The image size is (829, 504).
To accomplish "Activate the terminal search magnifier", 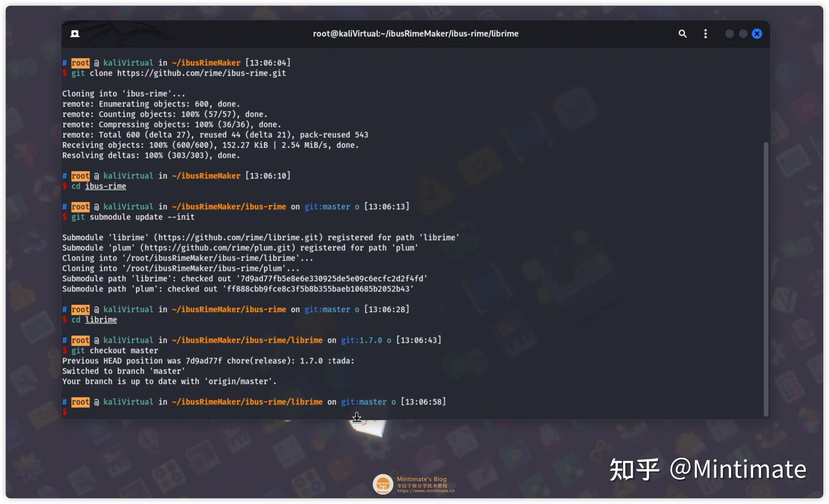I will pos(683,34).
